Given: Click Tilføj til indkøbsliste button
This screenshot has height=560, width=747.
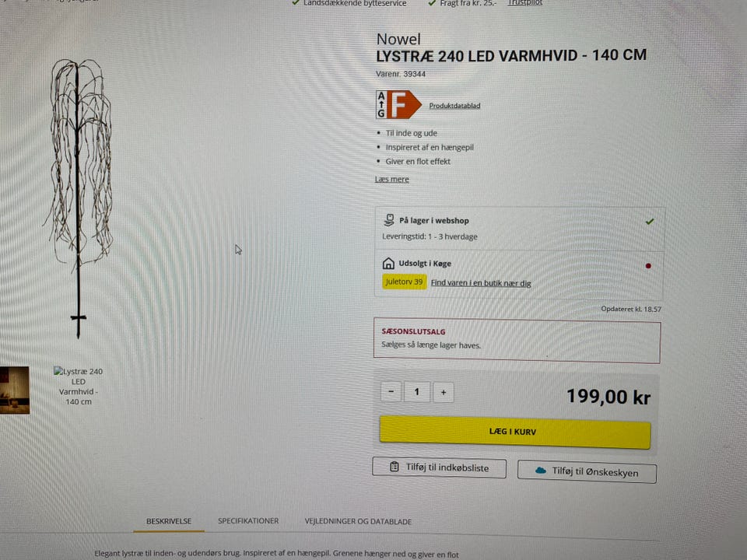Looking at the screenshot, I should point(439,467).
